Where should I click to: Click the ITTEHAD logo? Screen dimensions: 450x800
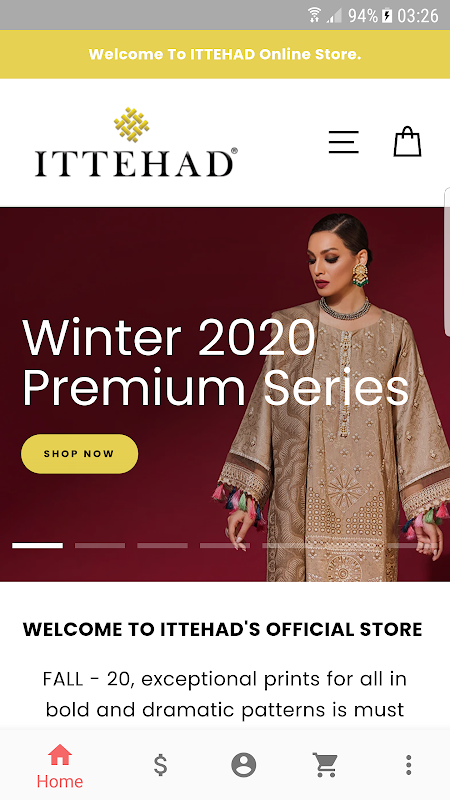coord(136,142)
